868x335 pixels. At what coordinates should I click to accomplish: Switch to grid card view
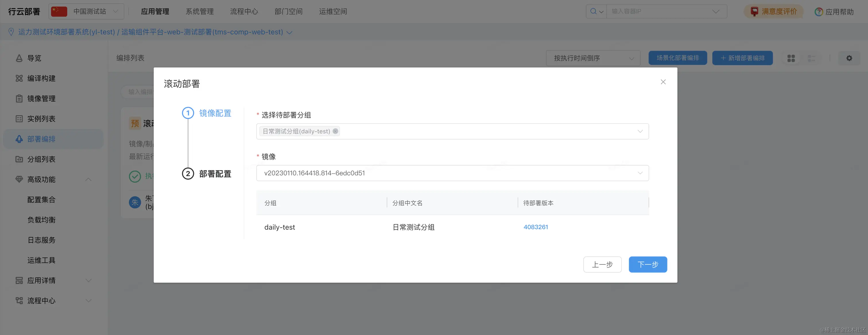tap(791, 58)
